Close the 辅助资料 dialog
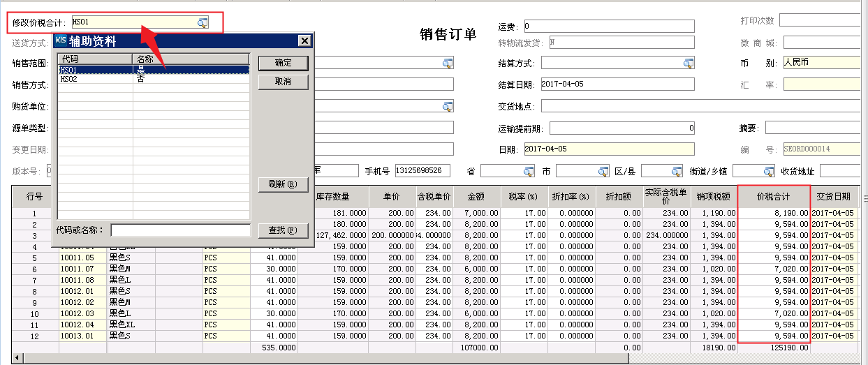The image size is (868, 365). [x=304, y=41]
